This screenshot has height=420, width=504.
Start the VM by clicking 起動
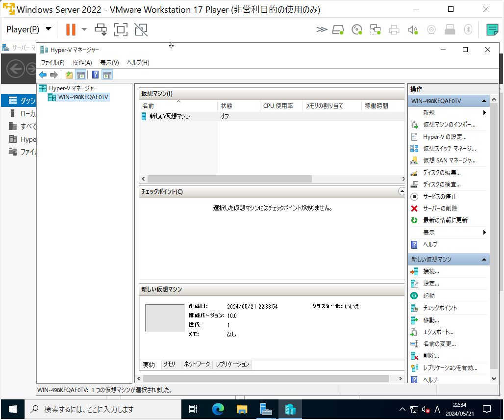pyautogui.click(x=433, y=295)
